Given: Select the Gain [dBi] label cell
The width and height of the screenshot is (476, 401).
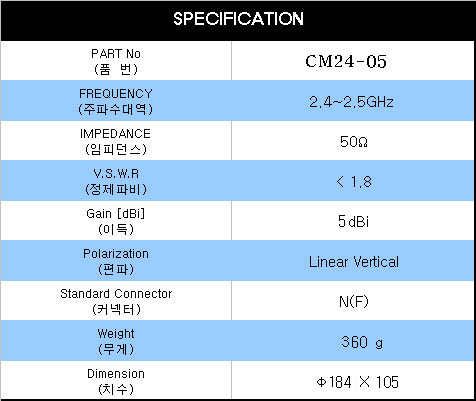Looking at the screenshot, I should 116,221.
